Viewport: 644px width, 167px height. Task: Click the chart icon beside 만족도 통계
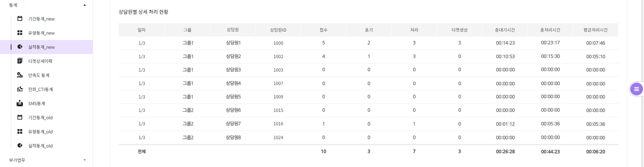pyautogui.click(x=20, y=75)
